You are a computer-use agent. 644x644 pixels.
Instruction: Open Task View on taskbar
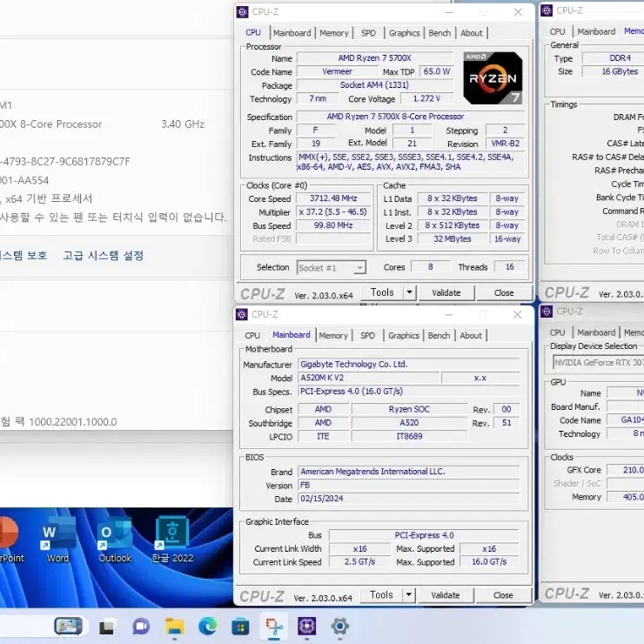[x=106, y=627]
